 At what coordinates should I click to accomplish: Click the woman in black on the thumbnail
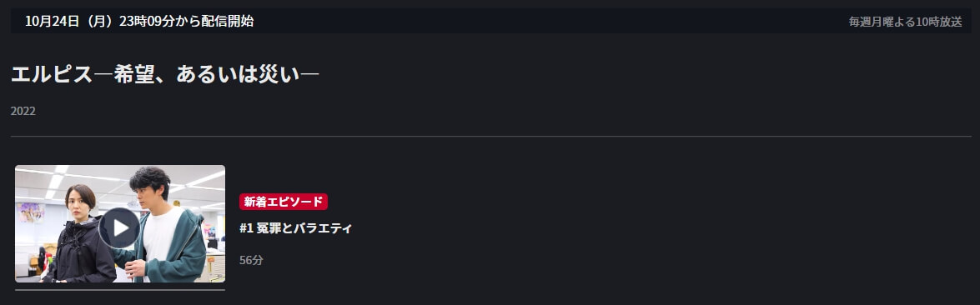tap(79, 237)
